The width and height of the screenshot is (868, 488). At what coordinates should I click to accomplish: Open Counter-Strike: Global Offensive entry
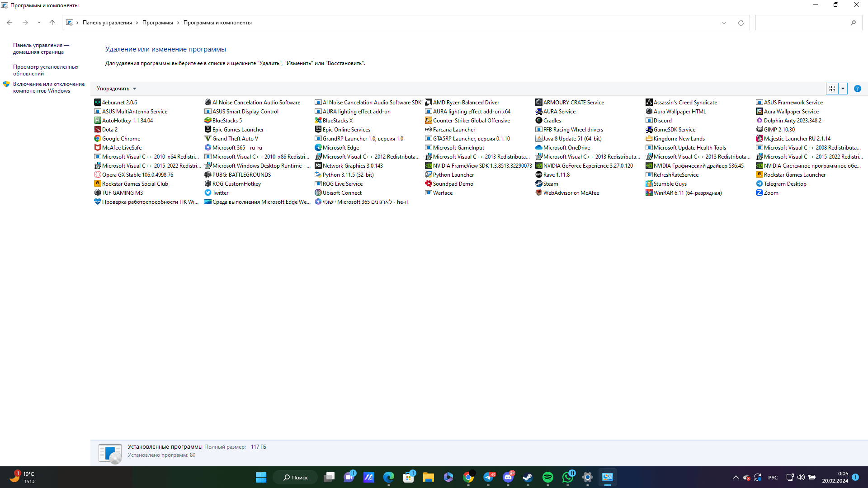(x=472, y=120)
